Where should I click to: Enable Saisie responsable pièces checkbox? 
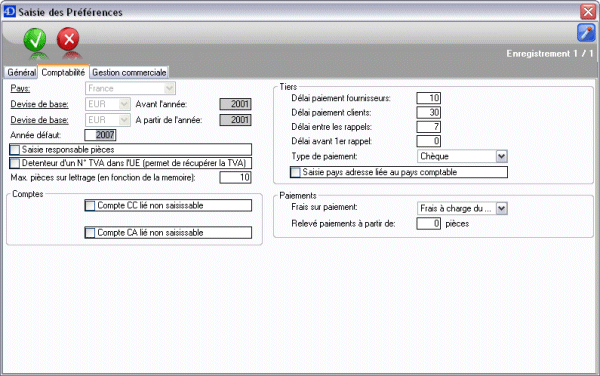[x=15, y=150]
